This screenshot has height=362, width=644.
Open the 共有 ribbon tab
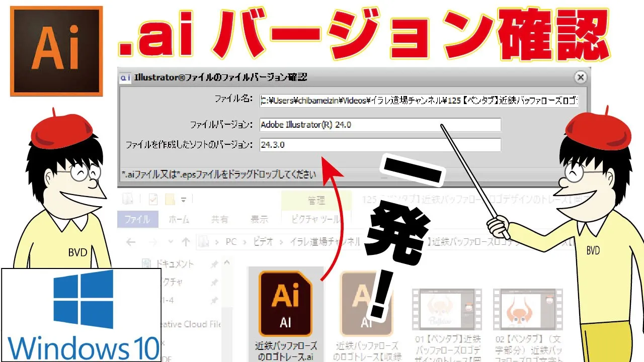pos(219,220)
